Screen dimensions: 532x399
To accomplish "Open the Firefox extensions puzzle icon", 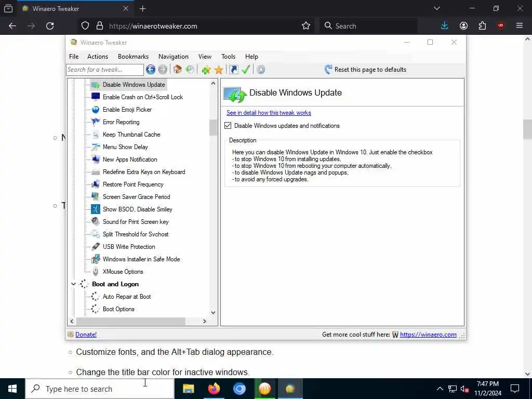I will click(x=482, y=26).
